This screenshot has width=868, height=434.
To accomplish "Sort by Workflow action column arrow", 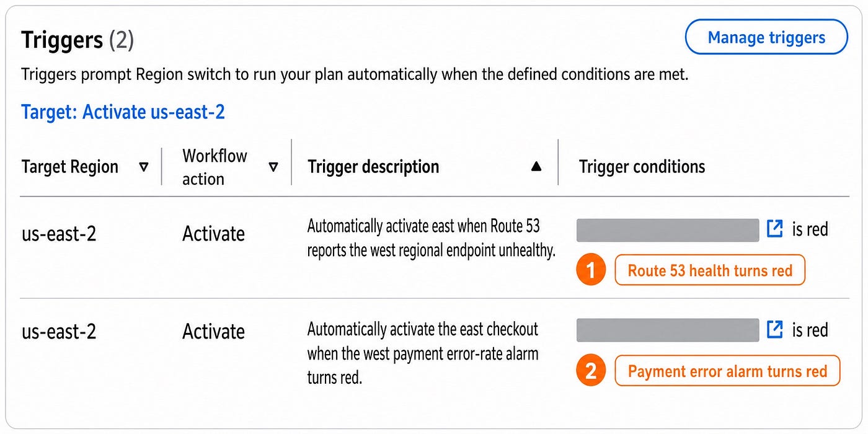I will 273,167.
